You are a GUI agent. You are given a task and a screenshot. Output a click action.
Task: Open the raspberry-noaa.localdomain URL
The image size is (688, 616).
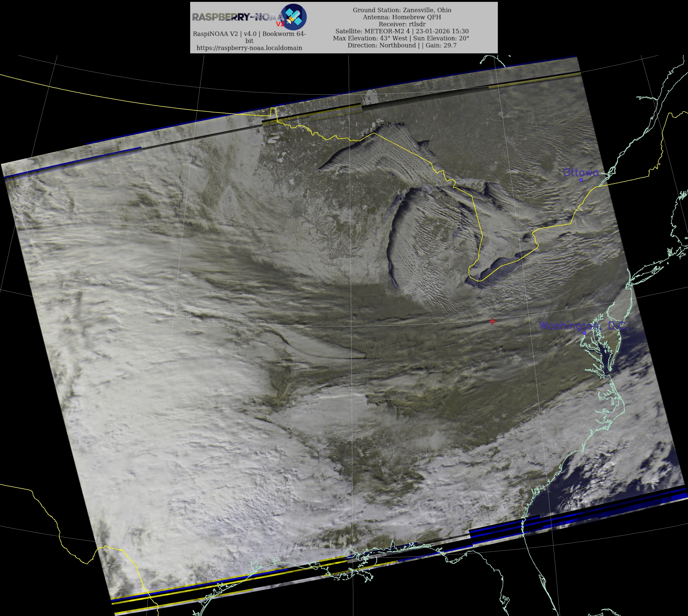[x=249, y=48]
